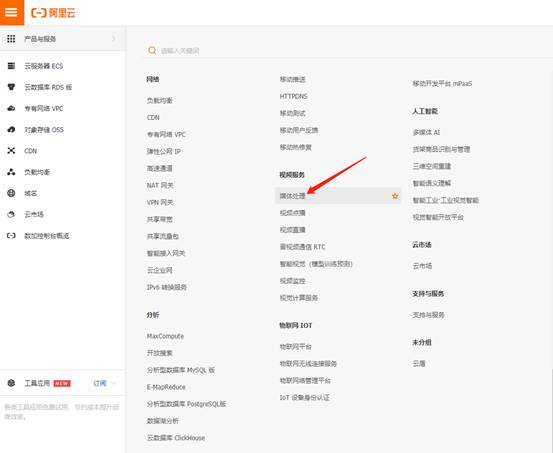553x453 pixels.
Task: Open 数加控制台概览 sidebar icon
Action: [x=11, y=235]
